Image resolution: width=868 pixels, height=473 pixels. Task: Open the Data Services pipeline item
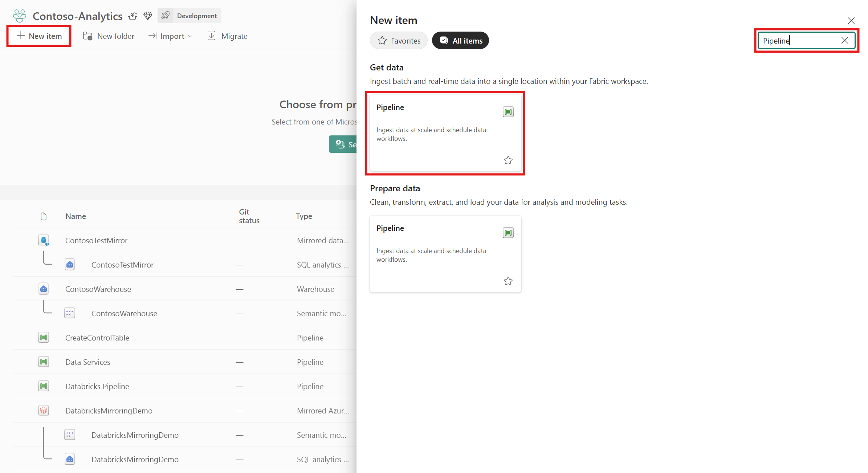[87, 362]
